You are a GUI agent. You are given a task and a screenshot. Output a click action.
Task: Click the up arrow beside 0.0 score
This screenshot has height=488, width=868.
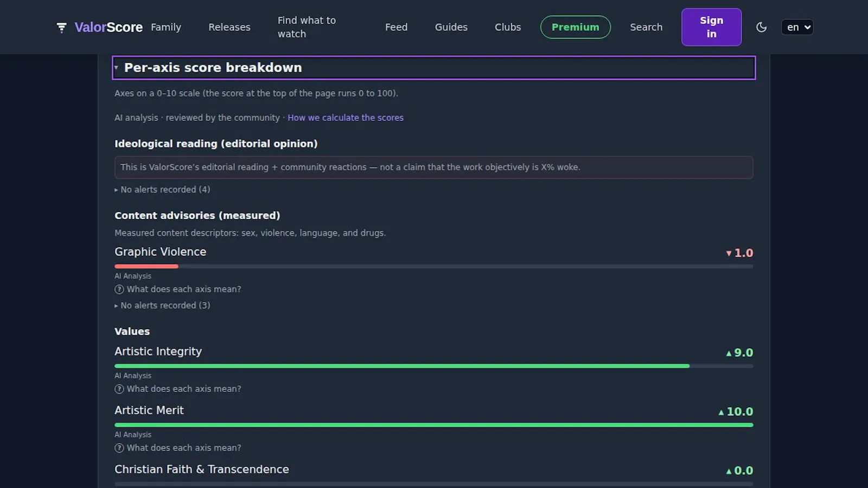point(729,471)
